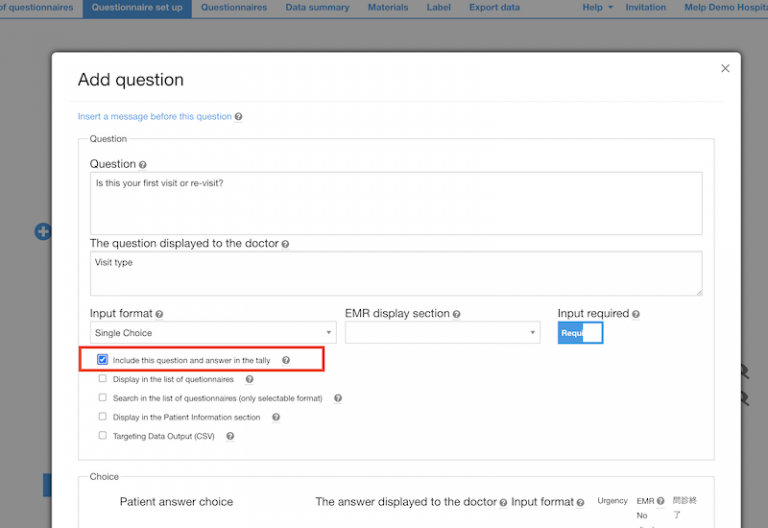Enable Display in the Patient Information section
This screenshot has width=768, height=528.
102,417
